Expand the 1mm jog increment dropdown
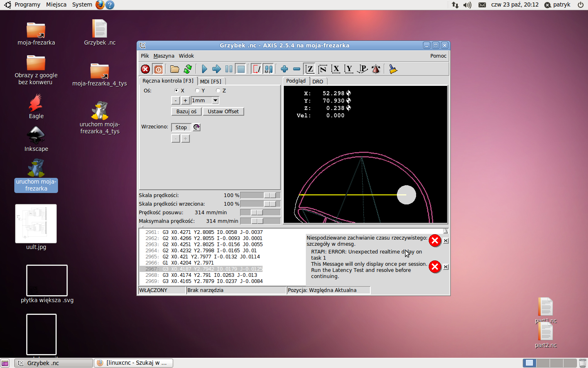Viewport: 588px width, 368px height. click(x=215, y=100)
